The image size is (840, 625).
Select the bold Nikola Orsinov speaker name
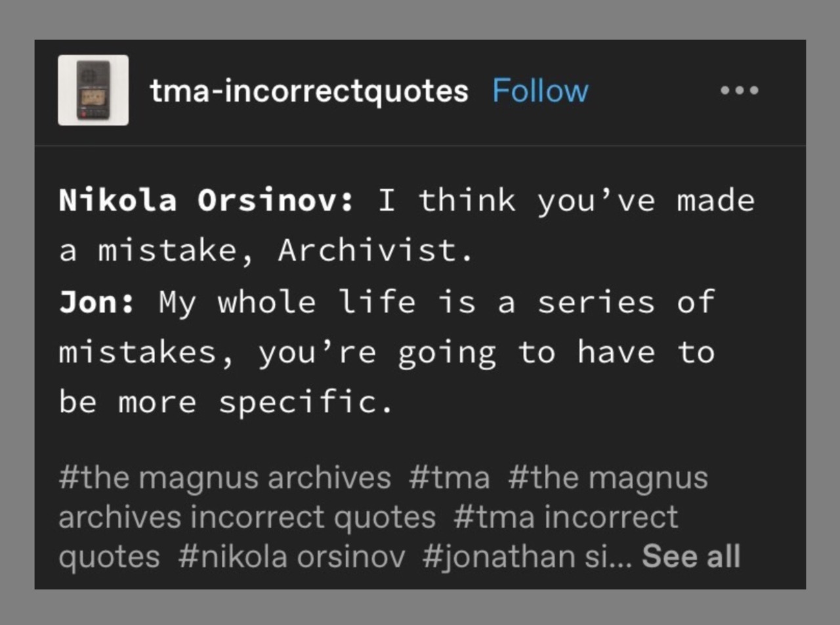[207, 200]
